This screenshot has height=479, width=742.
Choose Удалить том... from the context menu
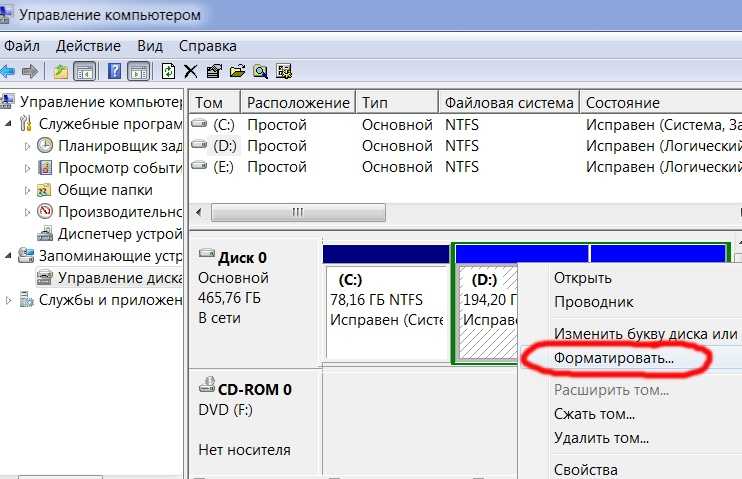601,438
